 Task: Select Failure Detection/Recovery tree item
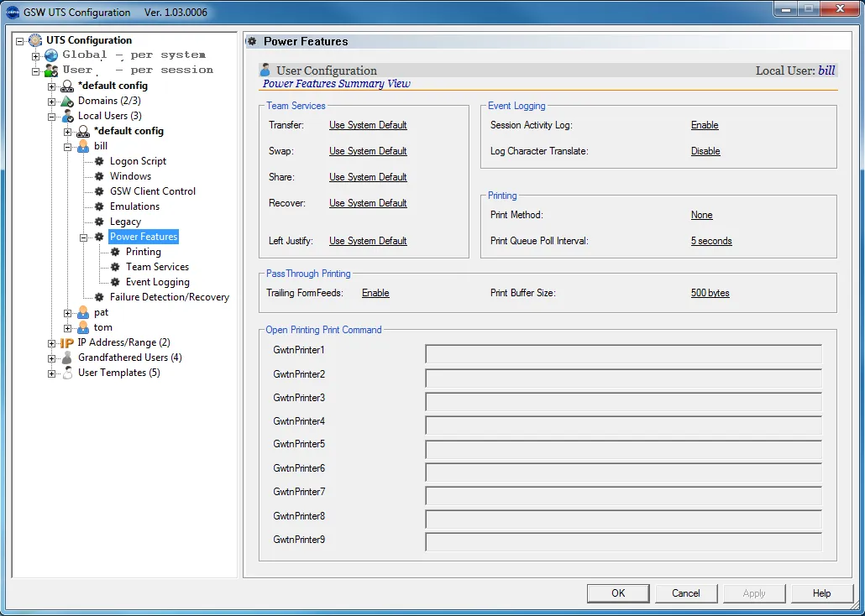(170, 297)
